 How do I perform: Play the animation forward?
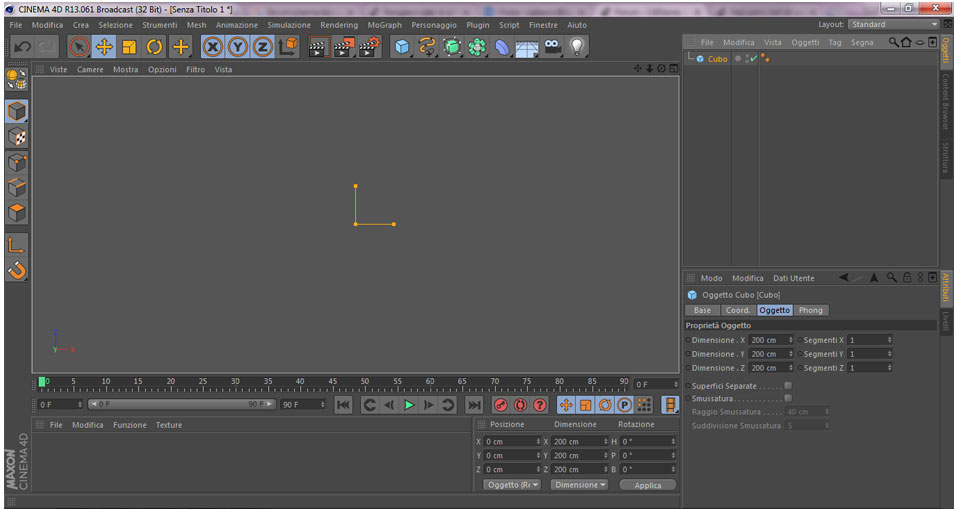click(409, 405)
